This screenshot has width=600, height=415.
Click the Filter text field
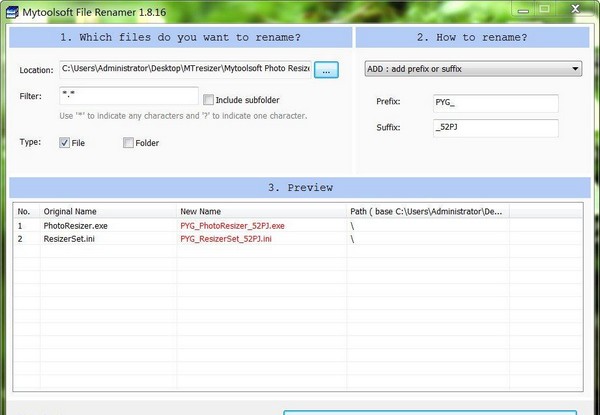coord(128,96)
